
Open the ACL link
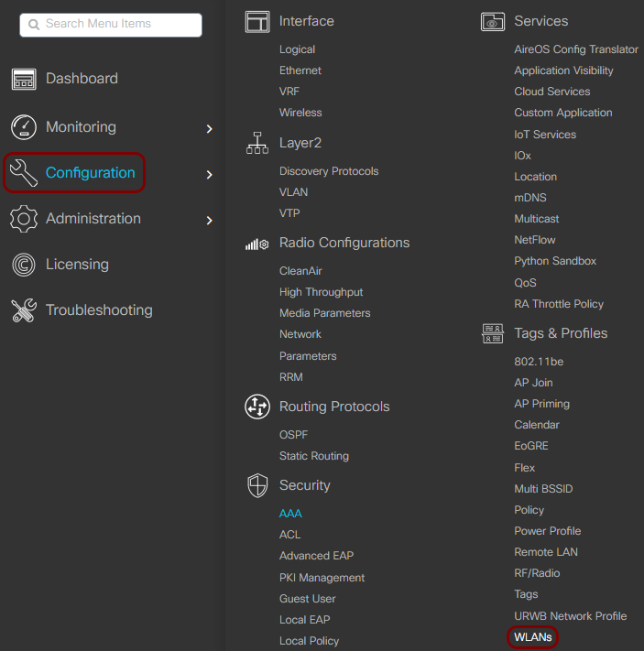289,535
